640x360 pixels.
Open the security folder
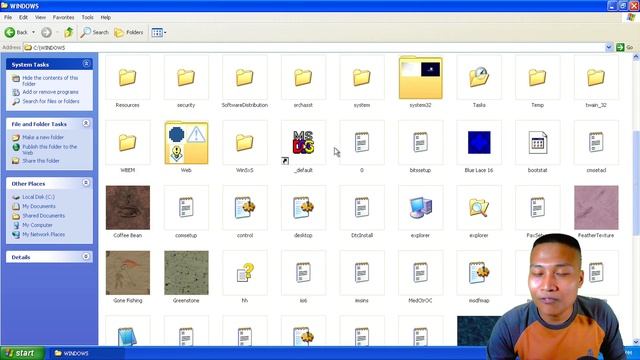coord(186,78)
